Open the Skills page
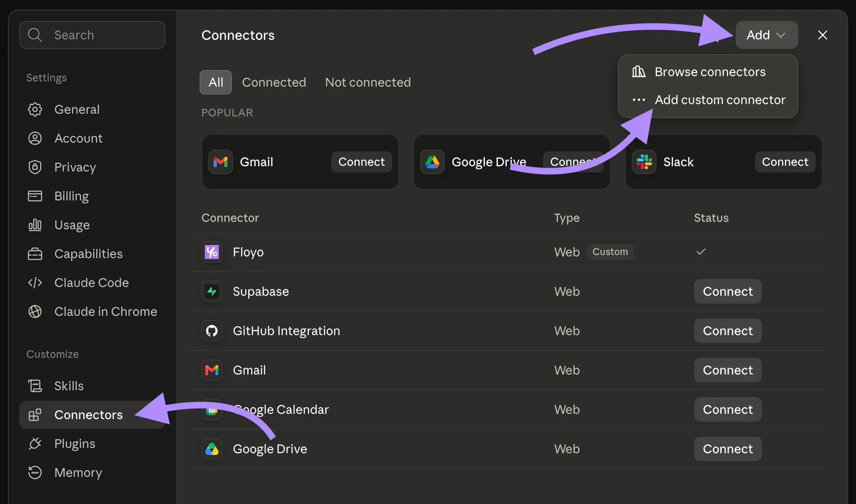Screen dimensions: 856x504 pos(92,386)
